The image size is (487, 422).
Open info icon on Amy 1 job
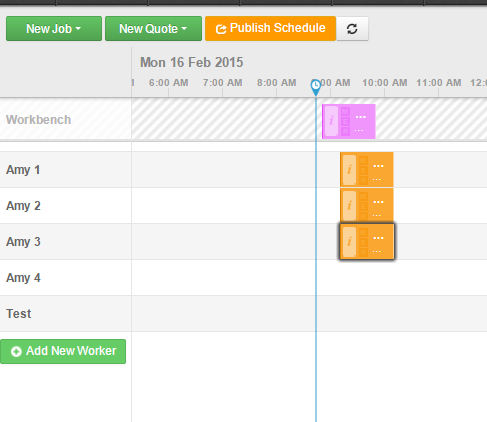tap(349, 170)
